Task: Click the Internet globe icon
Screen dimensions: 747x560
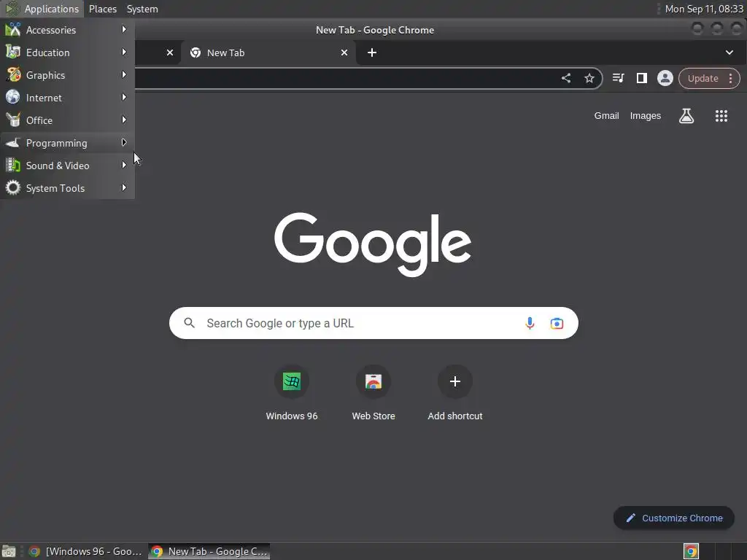Action: [13, 97]
